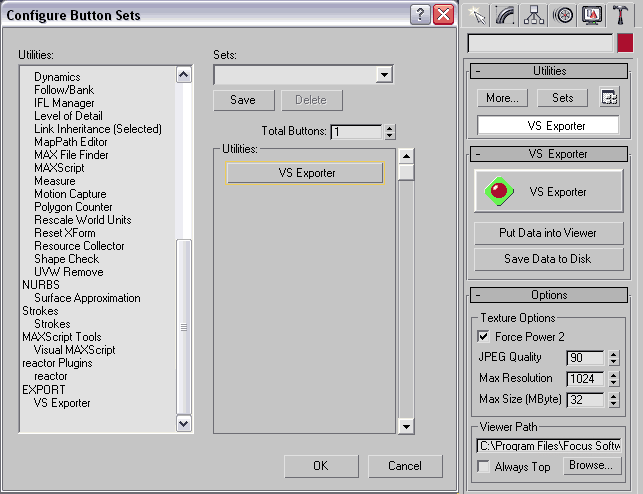Click the red object color swatch
643x494 pixels.
[625, 43]
